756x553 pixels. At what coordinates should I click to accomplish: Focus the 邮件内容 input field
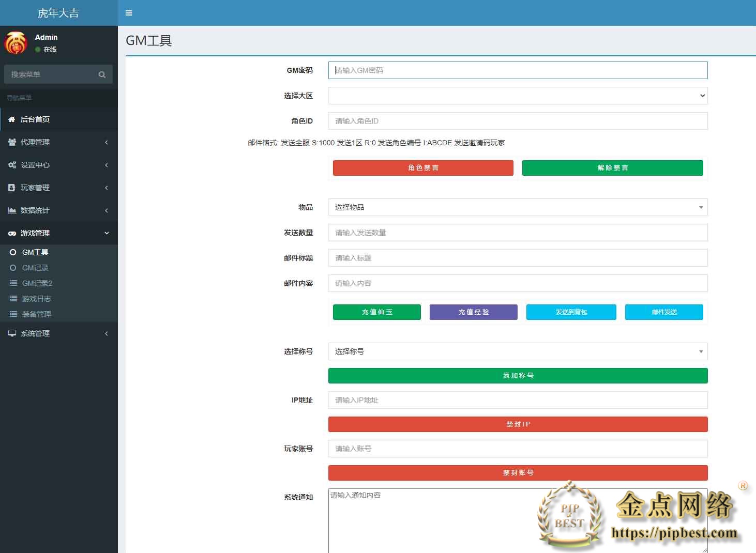pyautogui.click(x=518, y=283)
